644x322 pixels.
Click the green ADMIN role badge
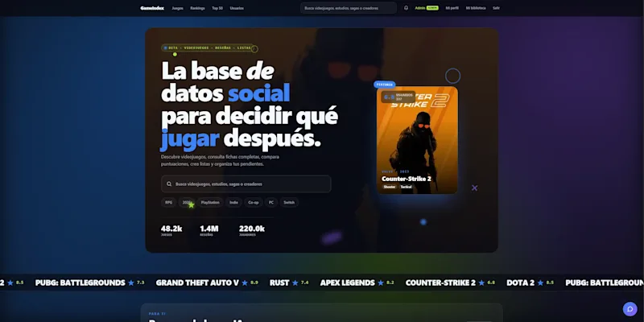pyautogui.click(x=432, y=8)
